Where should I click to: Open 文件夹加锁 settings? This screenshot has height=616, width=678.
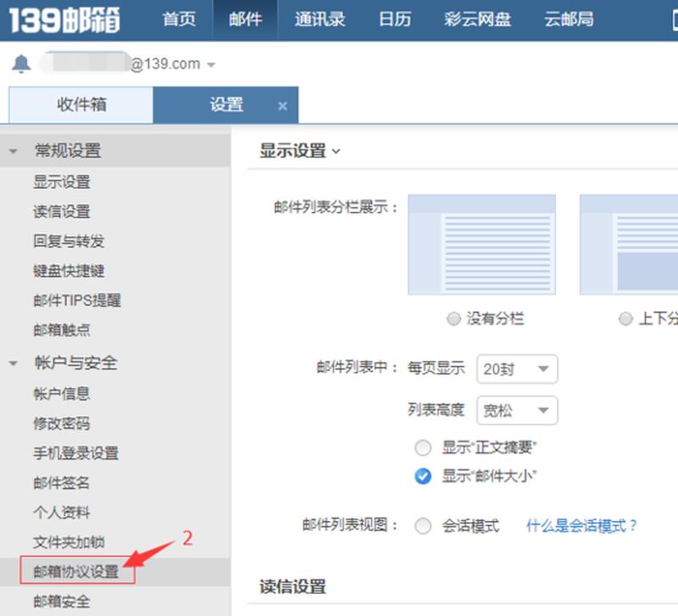(x=69, y=542)
